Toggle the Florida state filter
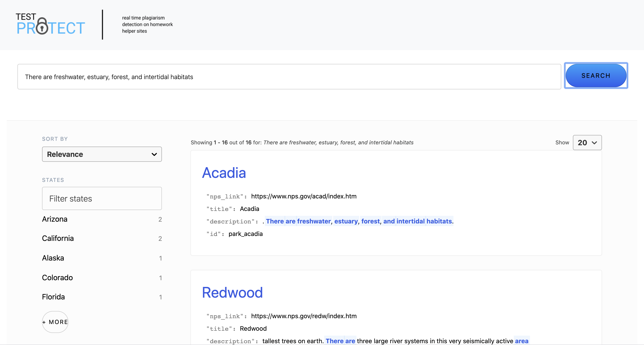This screenshot has width=644, height=345. click(x=53, y=297)
